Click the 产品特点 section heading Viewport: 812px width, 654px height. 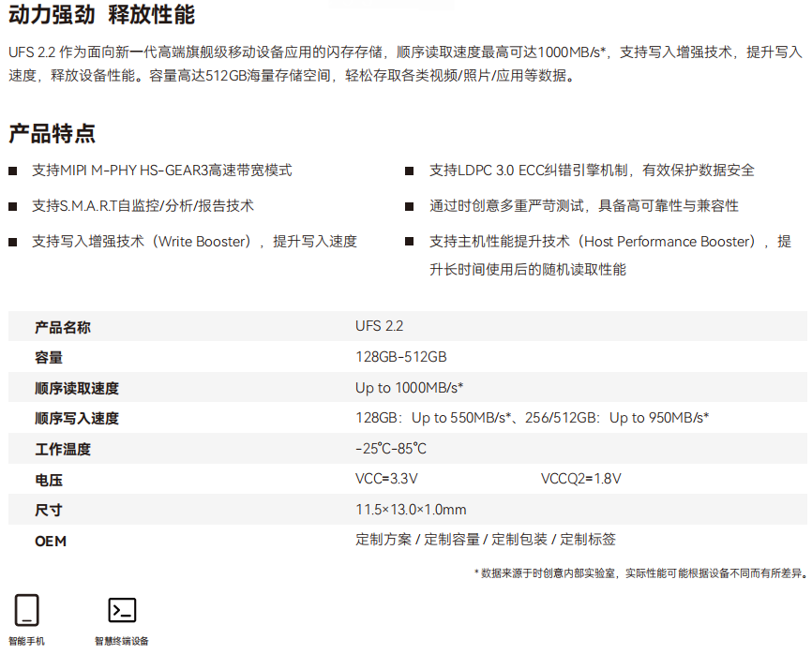coord(52,133)
